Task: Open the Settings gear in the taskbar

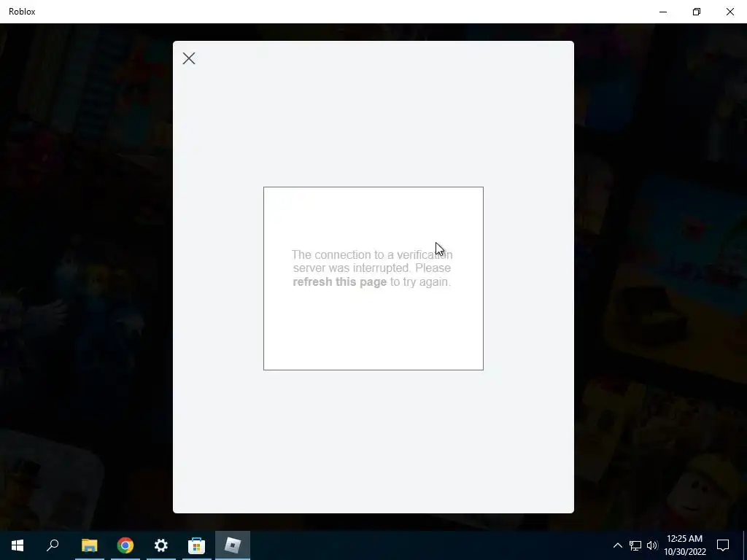Action: pyautogui.click(x=161, y=545)
